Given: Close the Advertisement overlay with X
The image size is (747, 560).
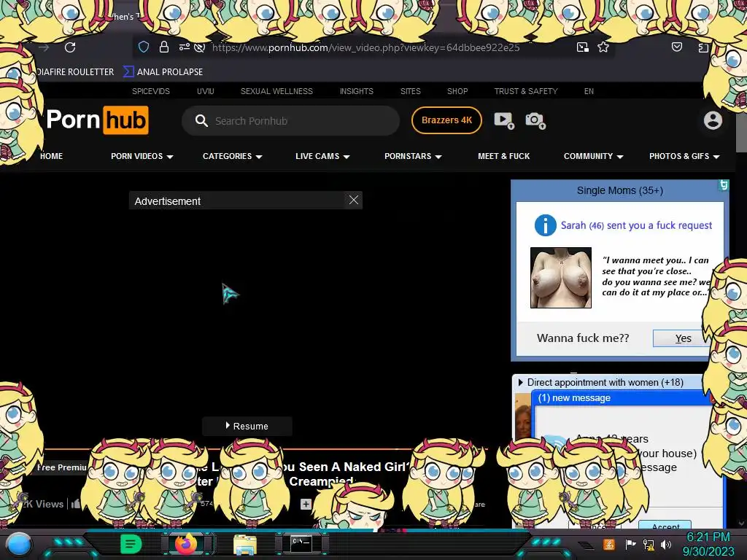Looking at the screenshot, I should [x=354, y=200].
